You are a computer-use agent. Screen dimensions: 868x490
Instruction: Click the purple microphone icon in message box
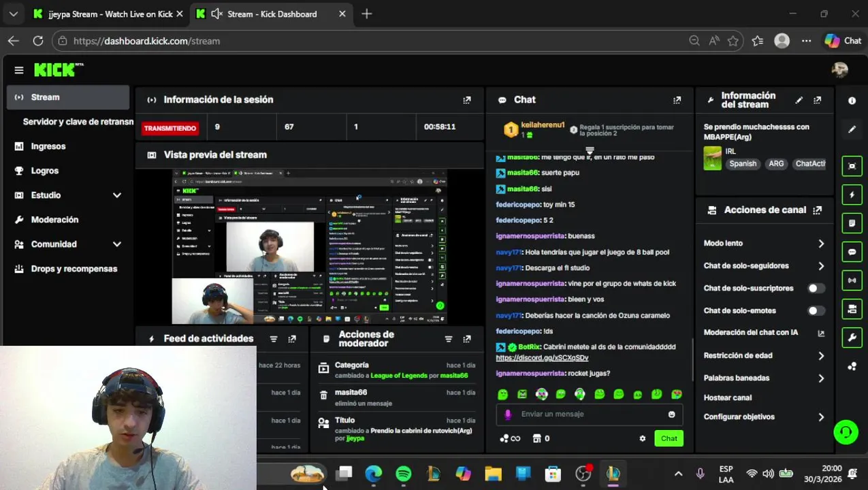click(508, 414)
